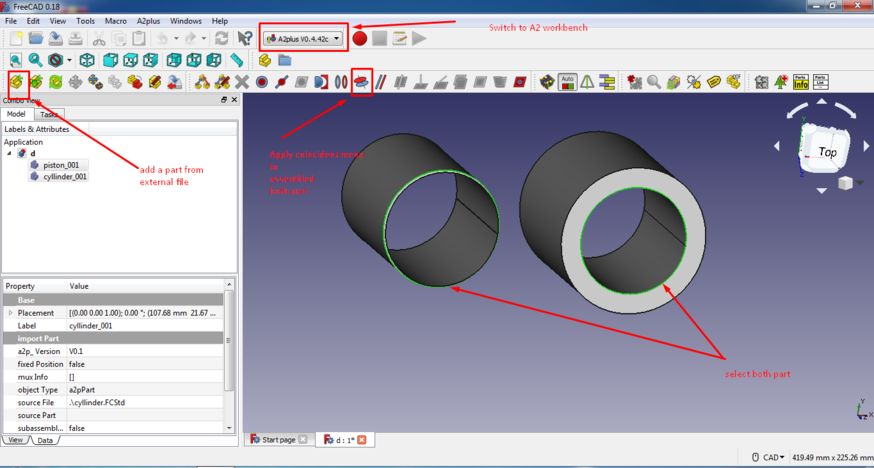Click the Label value cyllinder_001 field

pyautogui.click(x=145, y=325)
